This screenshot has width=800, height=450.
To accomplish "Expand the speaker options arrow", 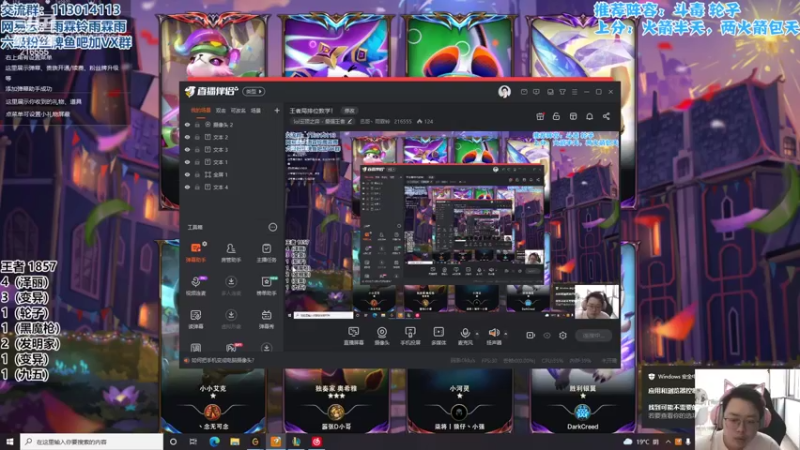I will (506, 334).
